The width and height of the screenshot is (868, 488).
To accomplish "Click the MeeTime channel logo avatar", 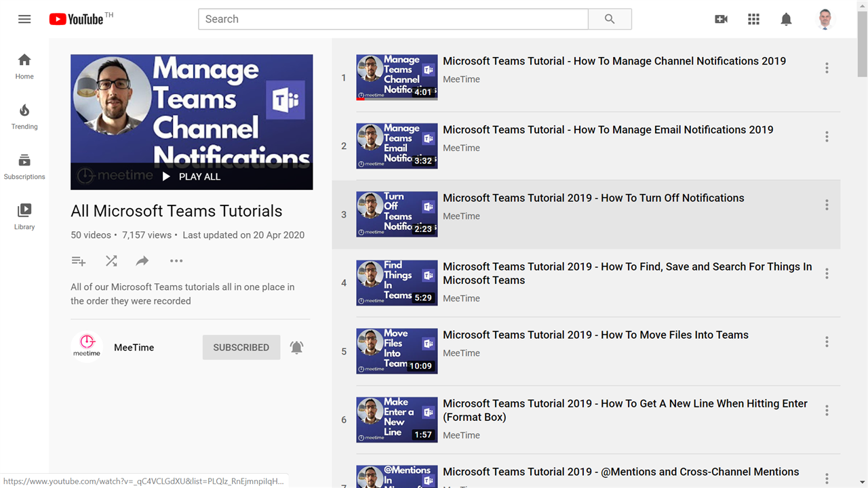I will pos(87,347).
